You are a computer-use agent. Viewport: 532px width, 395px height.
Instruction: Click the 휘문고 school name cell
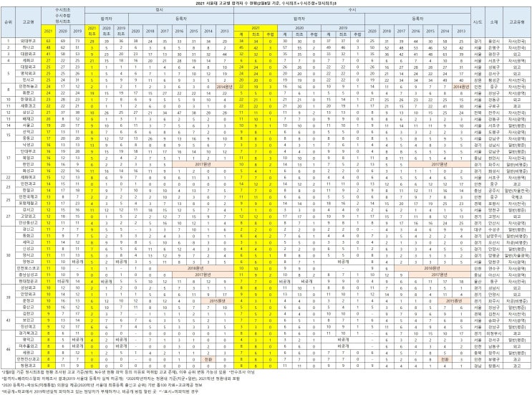click(28, 93)
